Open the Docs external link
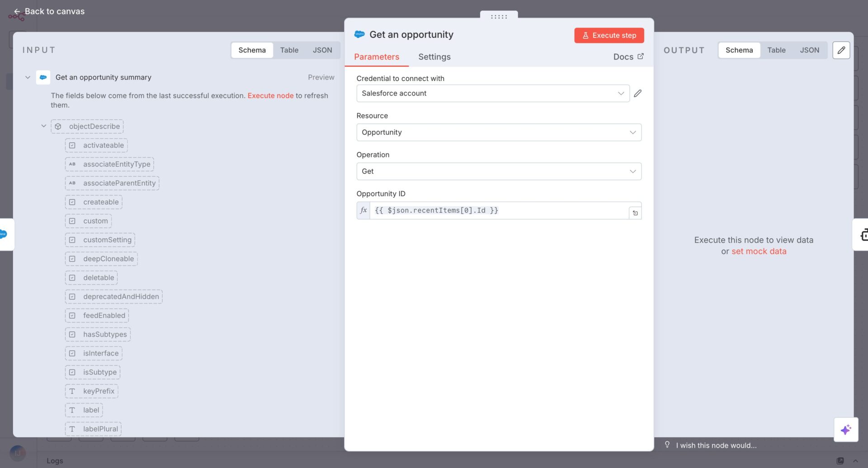Image resolution: width=868 pixels, height=468 pixels. point(628,57)
